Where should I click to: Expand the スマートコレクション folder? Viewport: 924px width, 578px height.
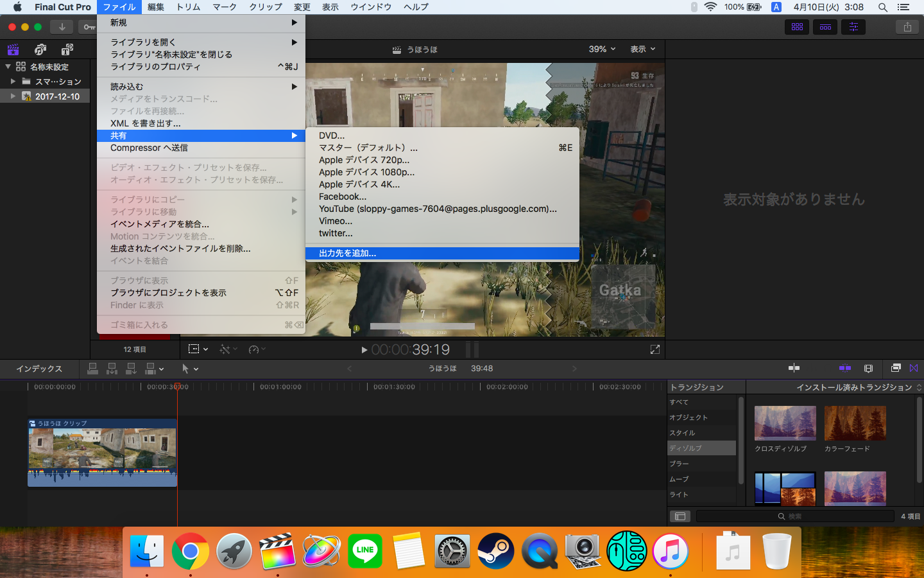point(13,82)
